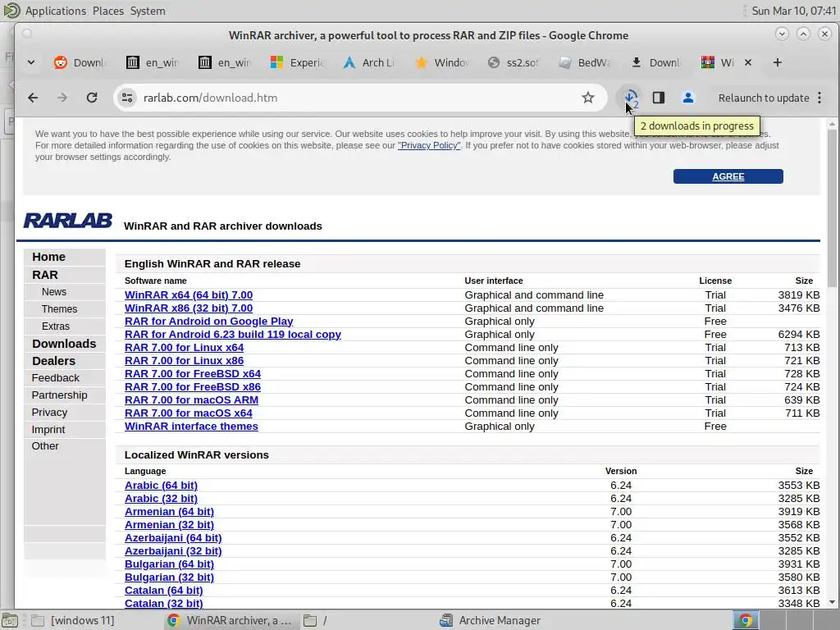Download Bulgarian (64 bit) version
This screenshot has height=630, width=840.
coord(169,564)
